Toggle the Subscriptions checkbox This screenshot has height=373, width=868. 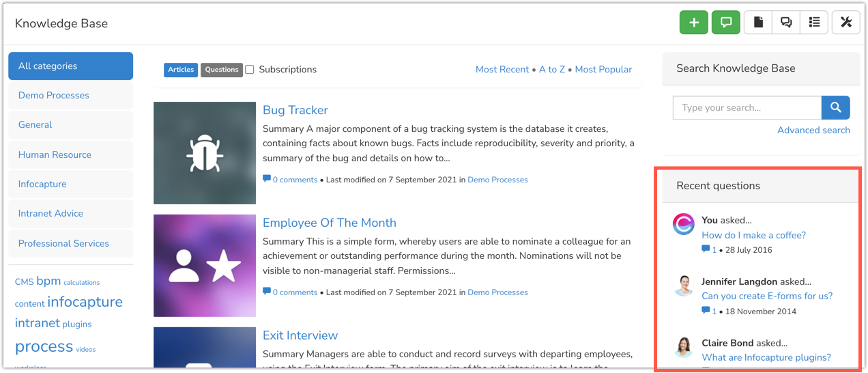(x=250, y=70)
